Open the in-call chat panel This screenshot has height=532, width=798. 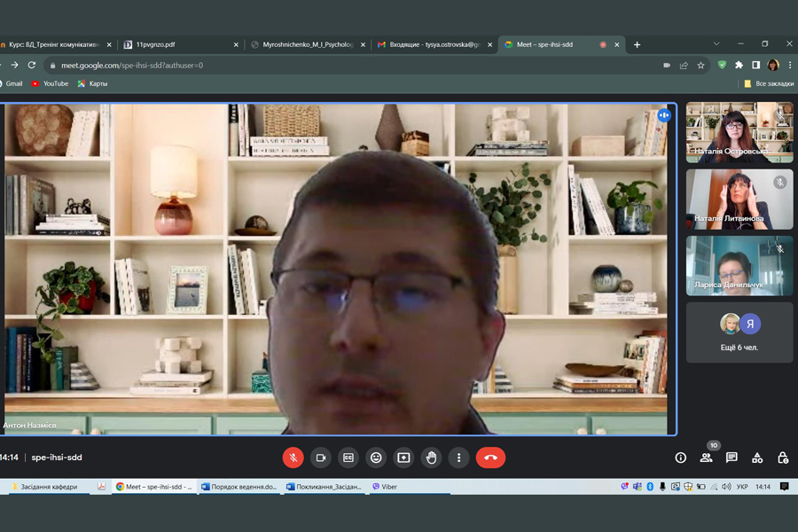click(x=731, y=458)
